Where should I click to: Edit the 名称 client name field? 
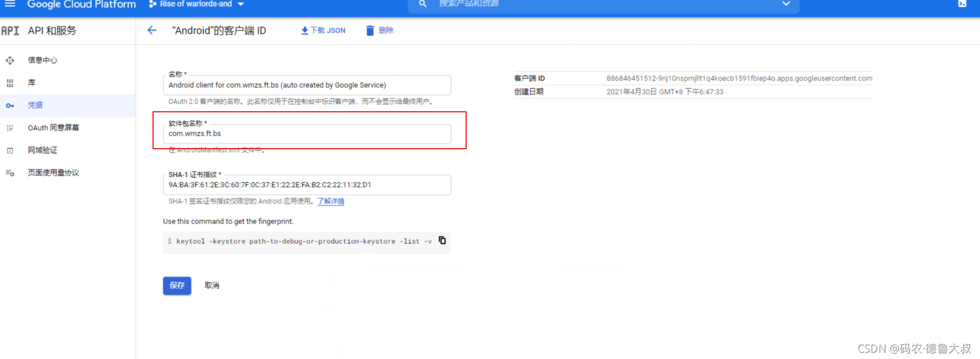tap(307, 85)
